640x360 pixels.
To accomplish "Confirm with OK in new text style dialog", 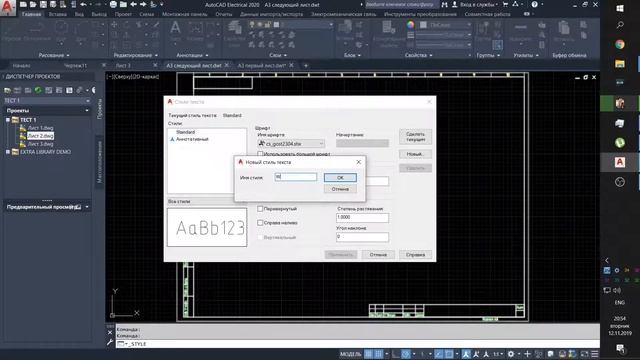I will [x=340, y=178].
